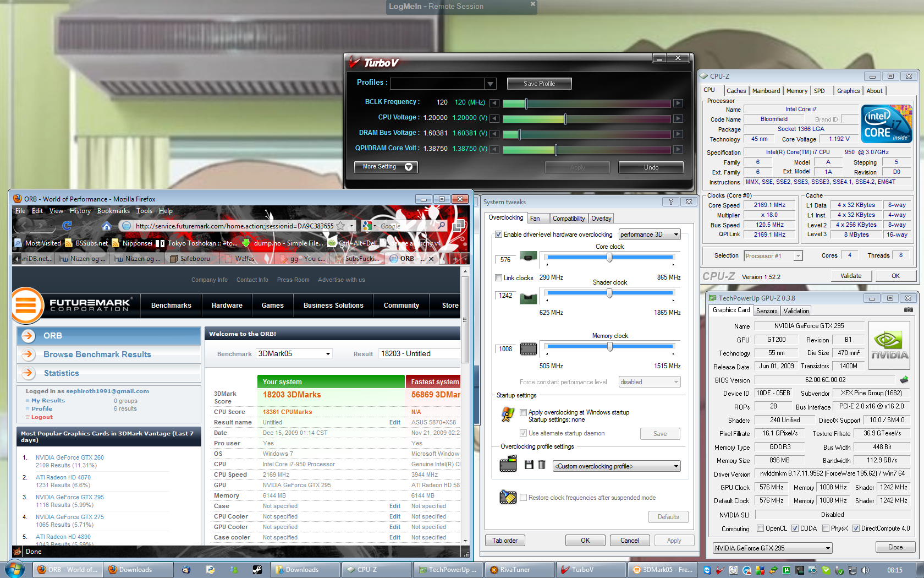The width and height of the screenshot is (924, 578).
Task: Open the CPU-Z Processor #1 selection dropdown
Action: (773, 256)
